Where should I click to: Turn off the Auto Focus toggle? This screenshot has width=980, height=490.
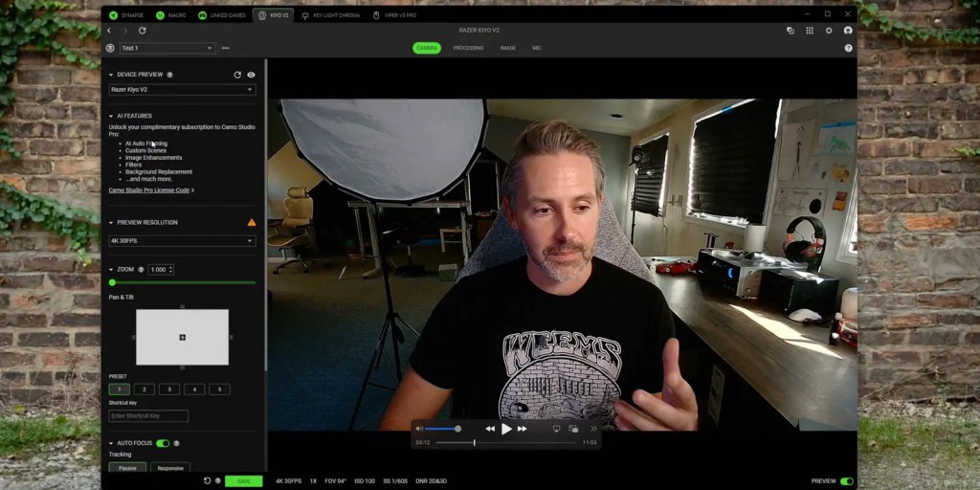click(163, 443)
